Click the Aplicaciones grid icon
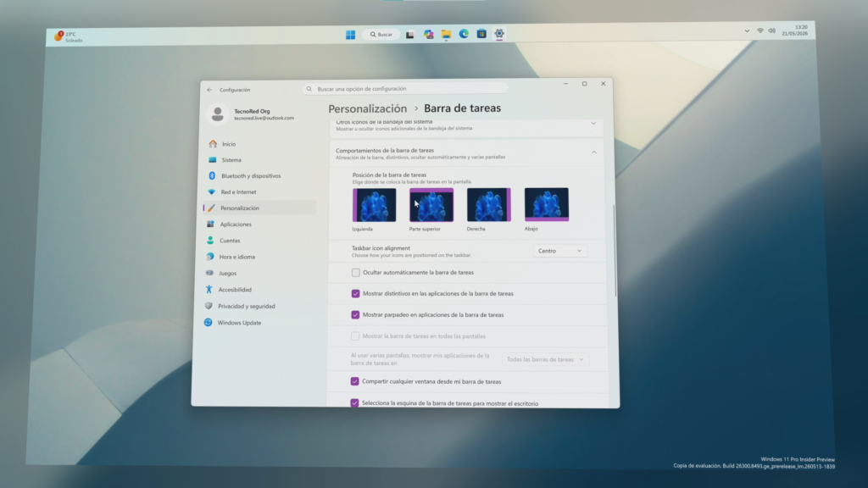Image resolution: width=868 pixels, height=488 pixels. tap(210, 224)
